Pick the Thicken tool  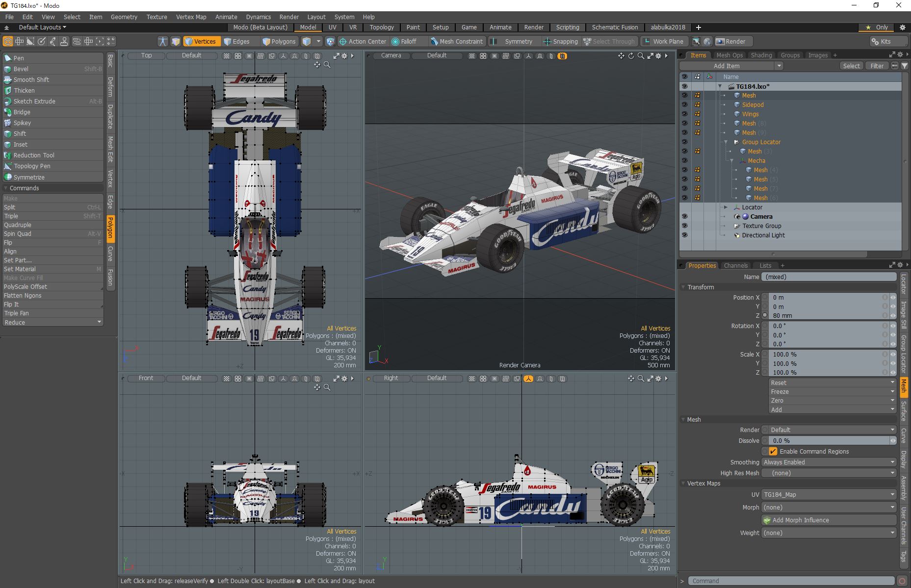click(x=52, y=90)
